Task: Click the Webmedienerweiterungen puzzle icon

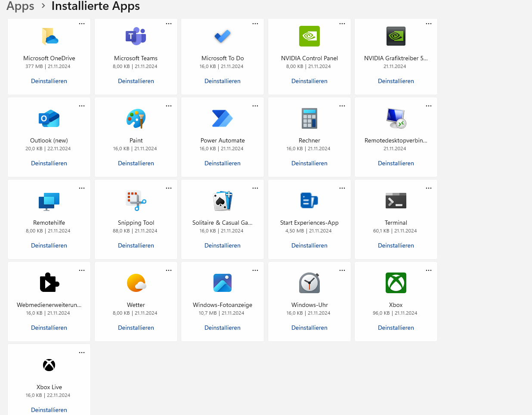Action: click(49, 283)
